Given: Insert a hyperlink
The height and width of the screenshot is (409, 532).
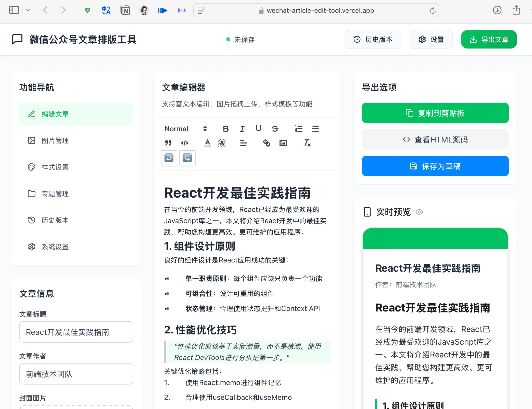Looking at the screenshot, I should pyautogui.click(x=267, y=143).
